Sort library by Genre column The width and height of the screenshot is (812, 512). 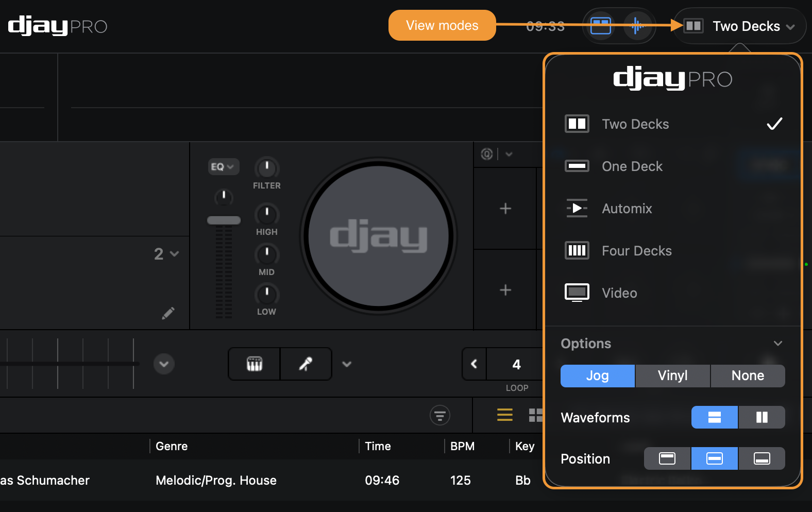(x=172, y=447)
